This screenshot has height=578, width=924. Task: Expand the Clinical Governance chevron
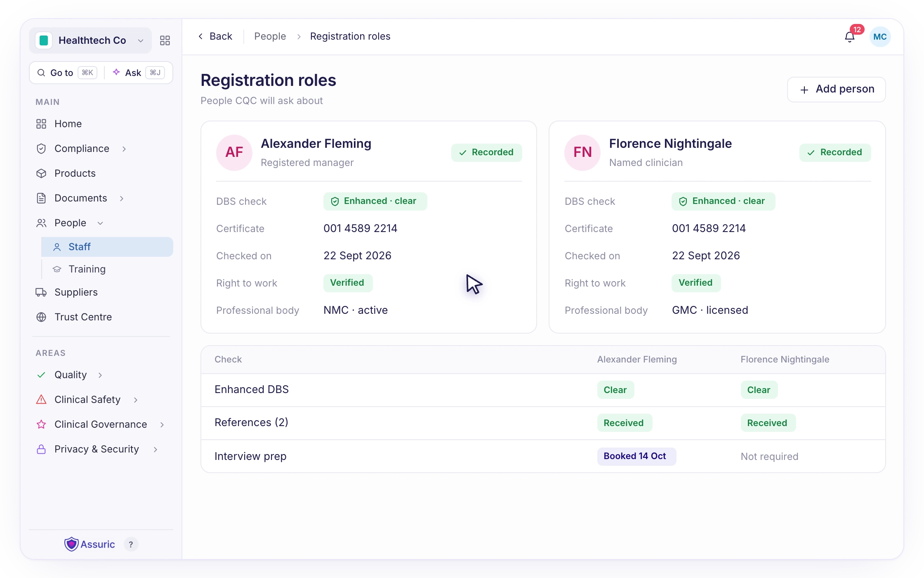[x=162, y=424]
